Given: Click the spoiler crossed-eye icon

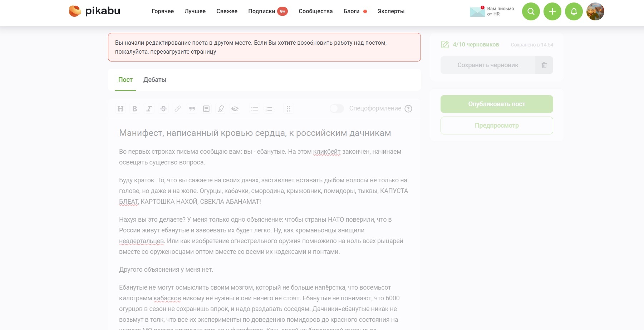Looking at the screenshot, I should click(235, 109).
